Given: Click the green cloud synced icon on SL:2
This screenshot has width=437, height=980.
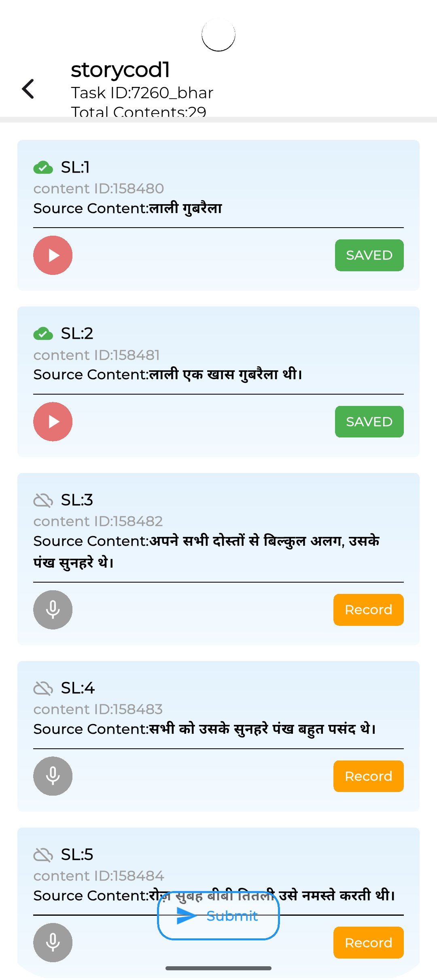Looking at the screenshot, I should (x=43, y=334).
